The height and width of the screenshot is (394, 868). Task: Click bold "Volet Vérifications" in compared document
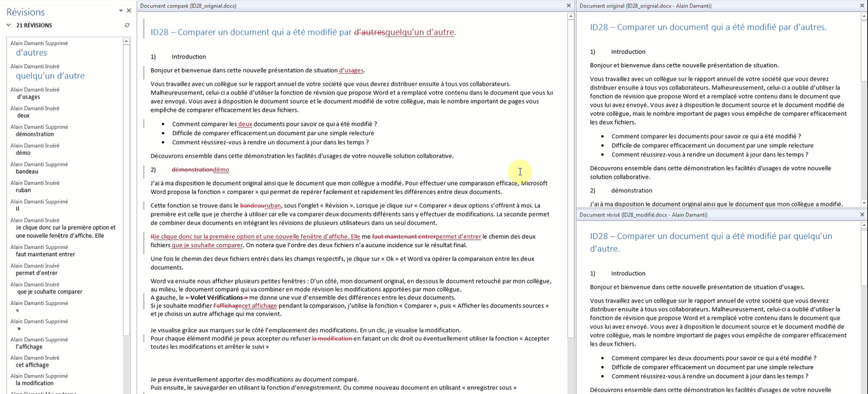point(217,297)
